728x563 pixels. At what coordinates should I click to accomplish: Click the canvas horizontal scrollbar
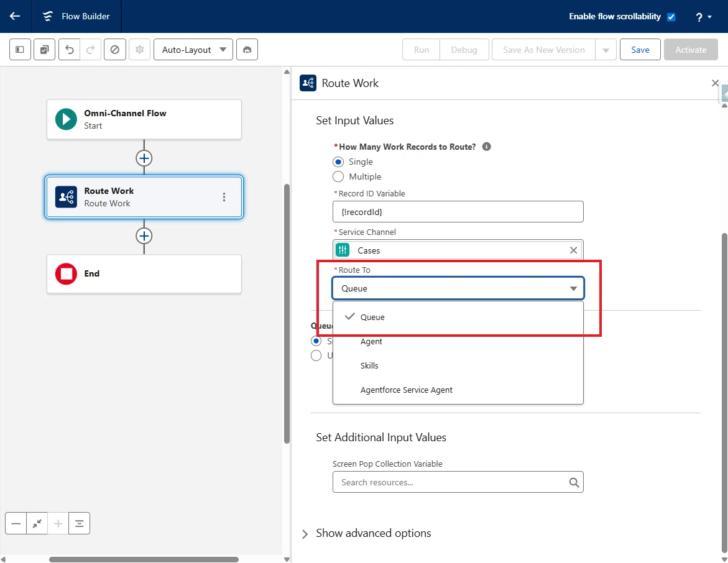144,559
